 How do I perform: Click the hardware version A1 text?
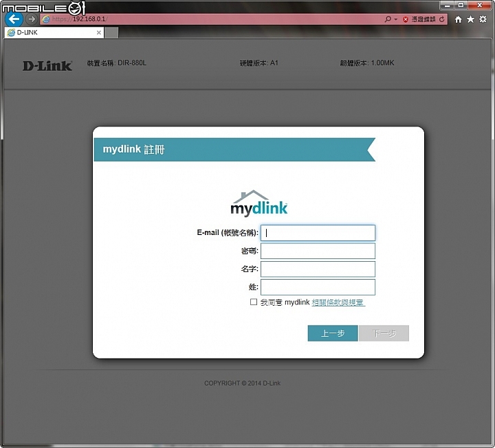point(259,63)
